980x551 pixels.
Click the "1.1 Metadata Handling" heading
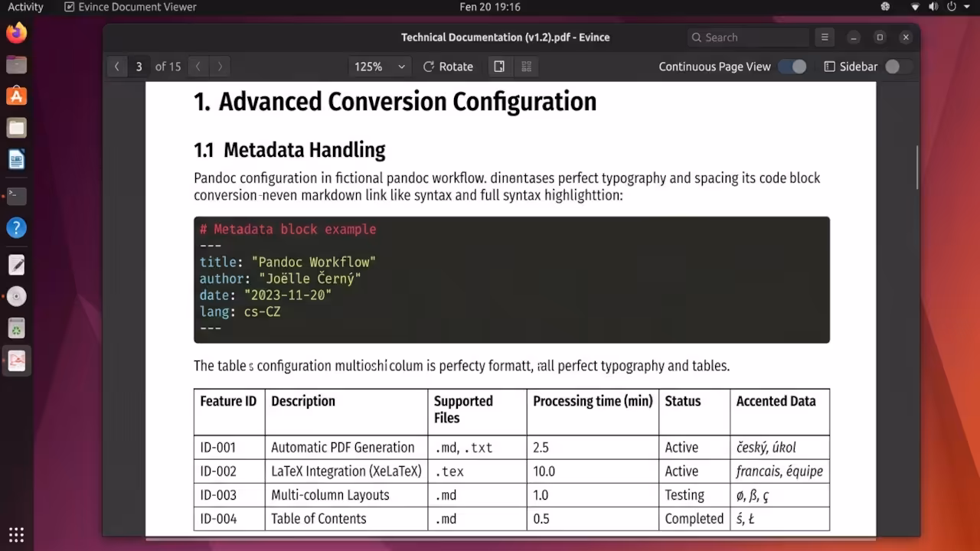tap(289, 150)
